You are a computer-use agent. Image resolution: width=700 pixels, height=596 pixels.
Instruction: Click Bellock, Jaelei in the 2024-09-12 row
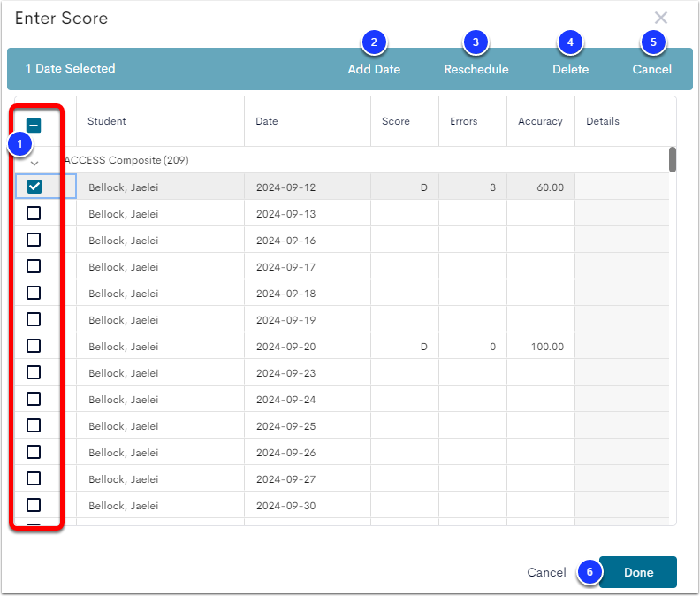(123, 187)
